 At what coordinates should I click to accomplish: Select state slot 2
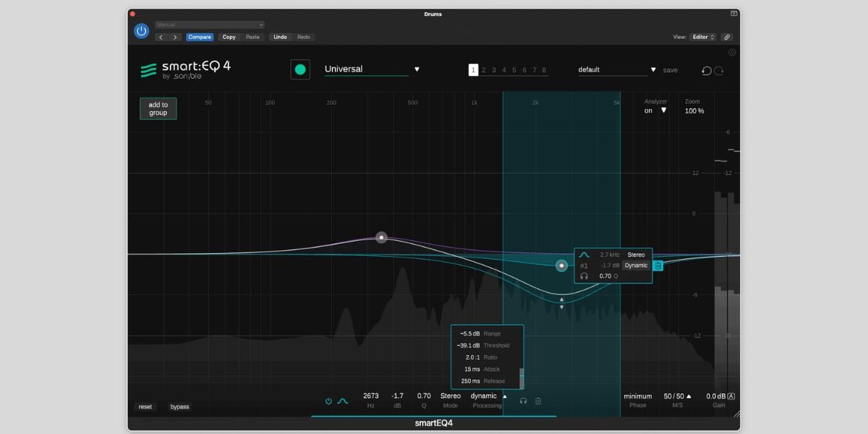tap(484, 70)
